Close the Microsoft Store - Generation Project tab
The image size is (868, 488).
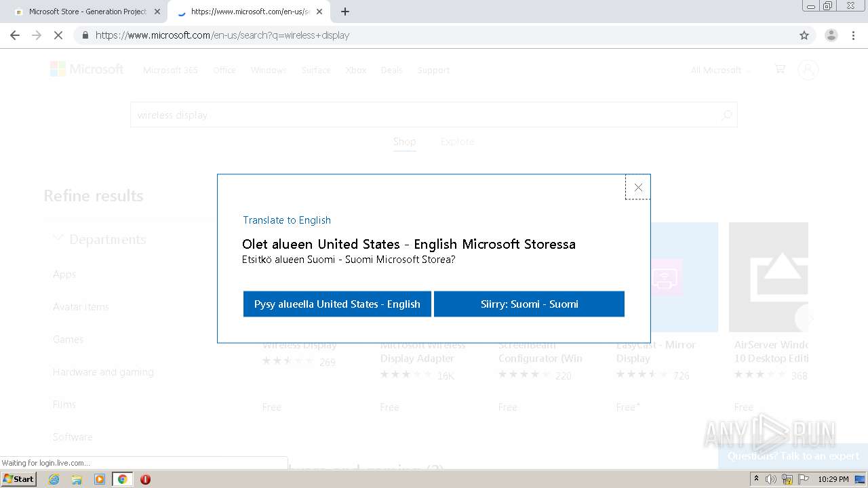(x=157, y=12)
